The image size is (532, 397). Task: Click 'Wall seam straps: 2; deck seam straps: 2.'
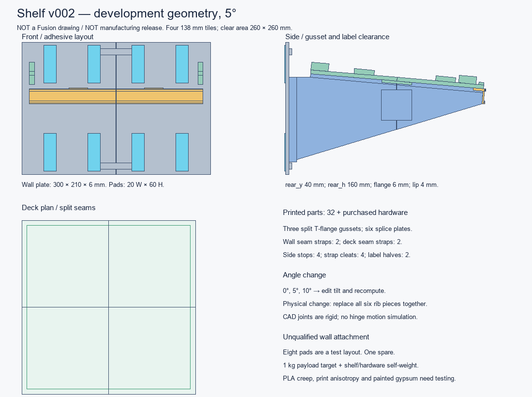[x=342, y=242]
